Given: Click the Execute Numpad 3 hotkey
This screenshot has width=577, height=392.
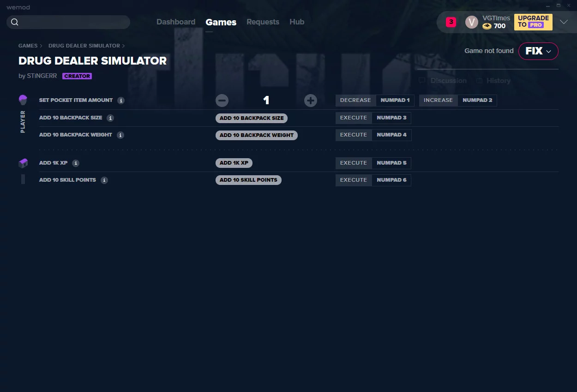Looking at the screenshot, I should (373, 118).
